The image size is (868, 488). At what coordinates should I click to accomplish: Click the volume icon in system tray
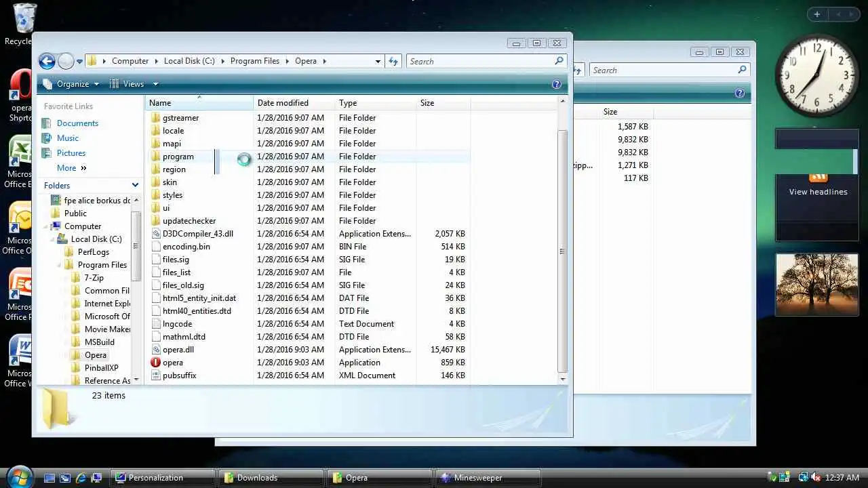816,478
